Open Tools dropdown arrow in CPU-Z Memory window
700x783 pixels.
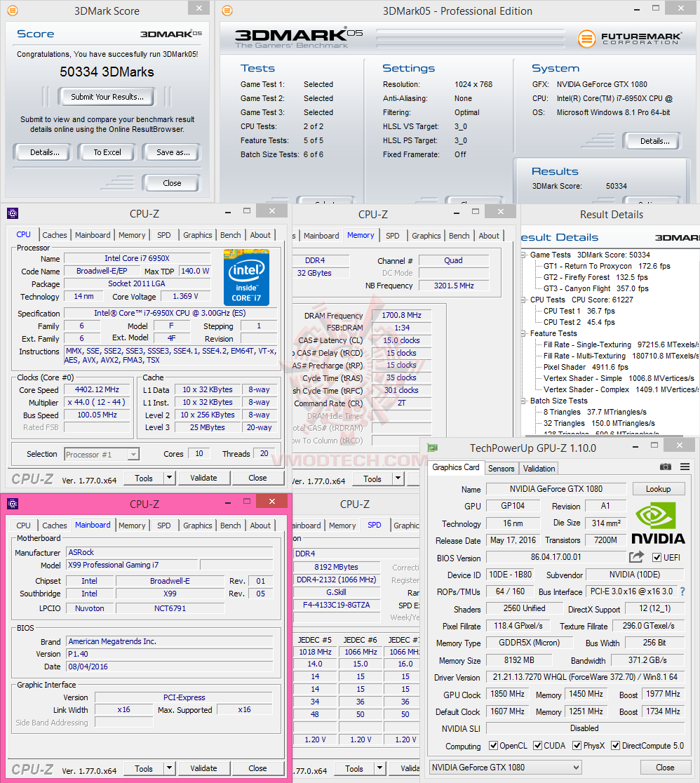(x=398, y=479)
